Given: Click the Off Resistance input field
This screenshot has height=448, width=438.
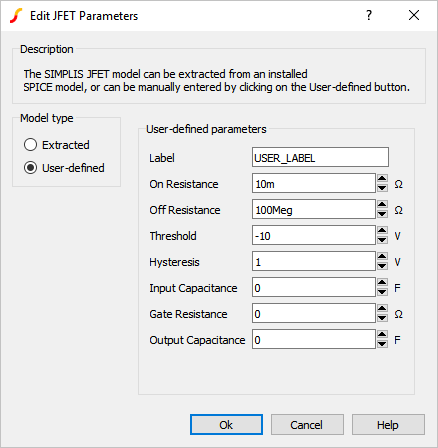Looking at the screenshot, I should pos(314,209).
